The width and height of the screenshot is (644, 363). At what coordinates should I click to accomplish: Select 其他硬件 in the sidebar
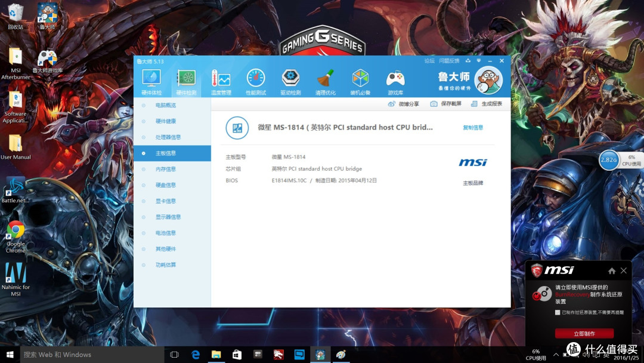(x=172, y=249)
